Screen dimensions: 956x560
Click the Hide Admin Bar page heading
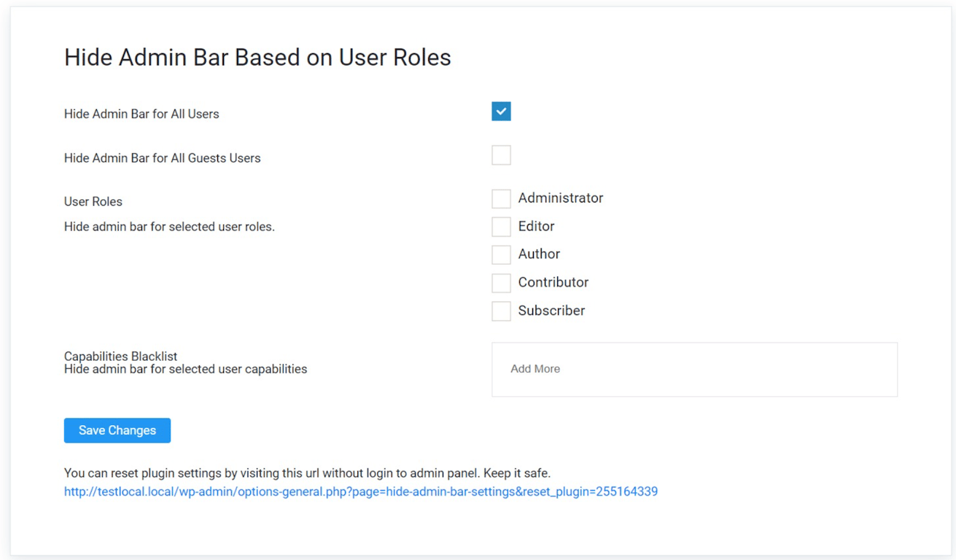257,57
